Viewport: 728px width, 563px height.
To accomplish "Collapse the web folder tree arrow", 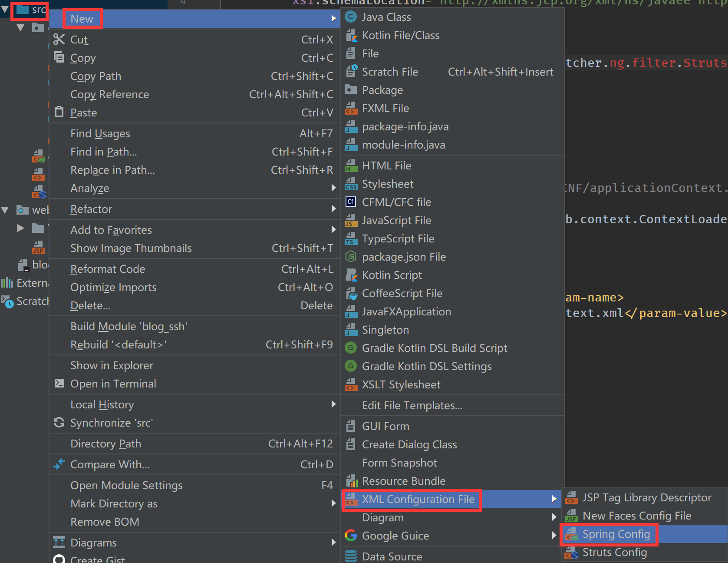I will click(5, 210).
